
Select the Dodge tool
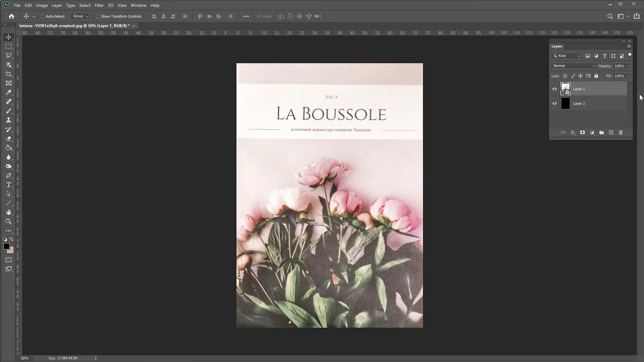tap(9, 166)
